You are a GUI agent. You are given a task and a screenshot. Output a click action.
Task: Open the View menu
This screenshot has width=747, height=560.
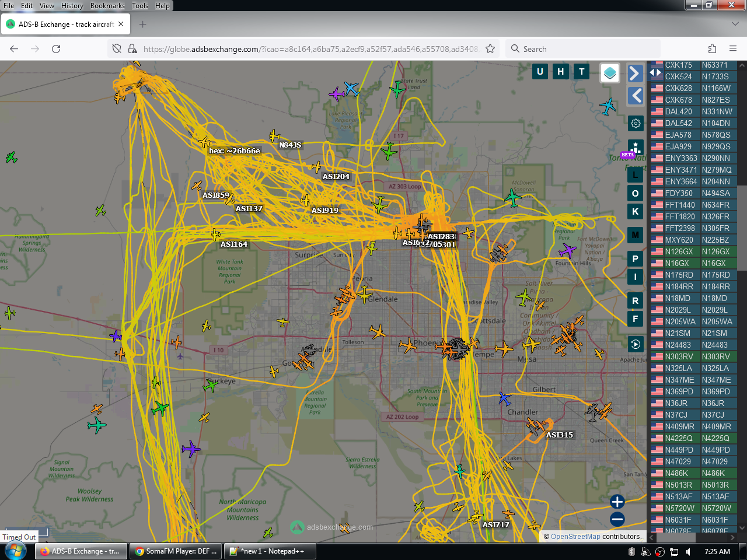[x=47, y=6]
